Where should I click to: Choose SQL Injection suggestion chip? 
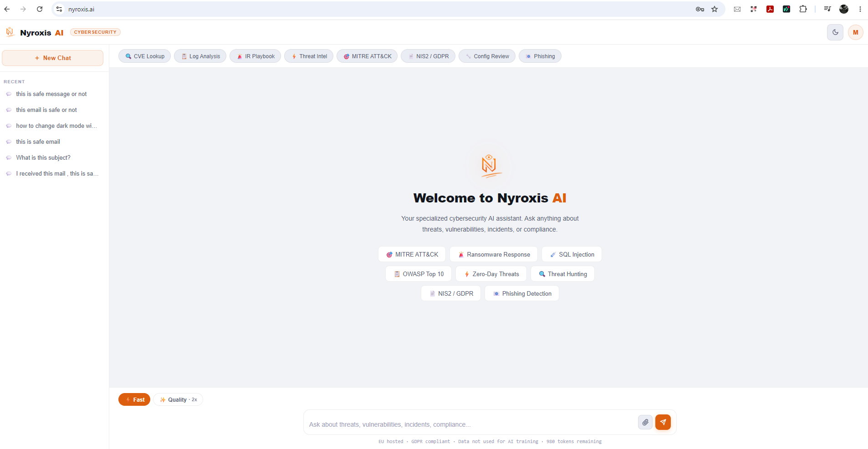click(572, 254)
